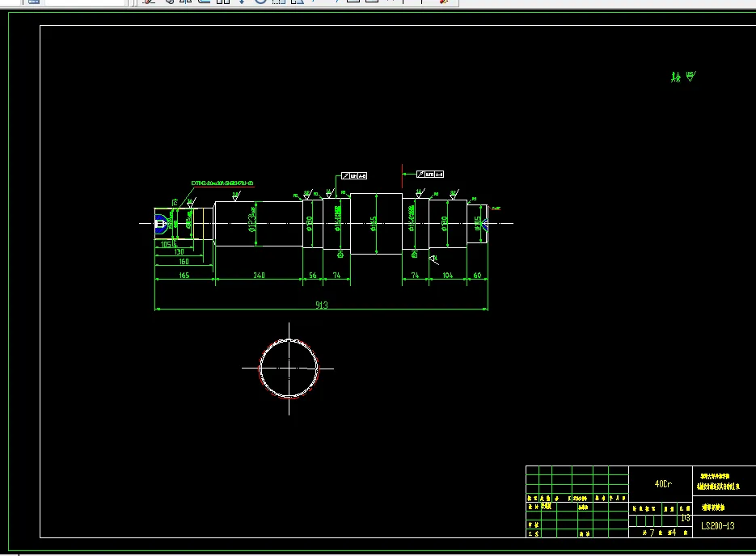Select the 160 length dimension
This screenshot has width=756, height=556.
tap(184, 262)
